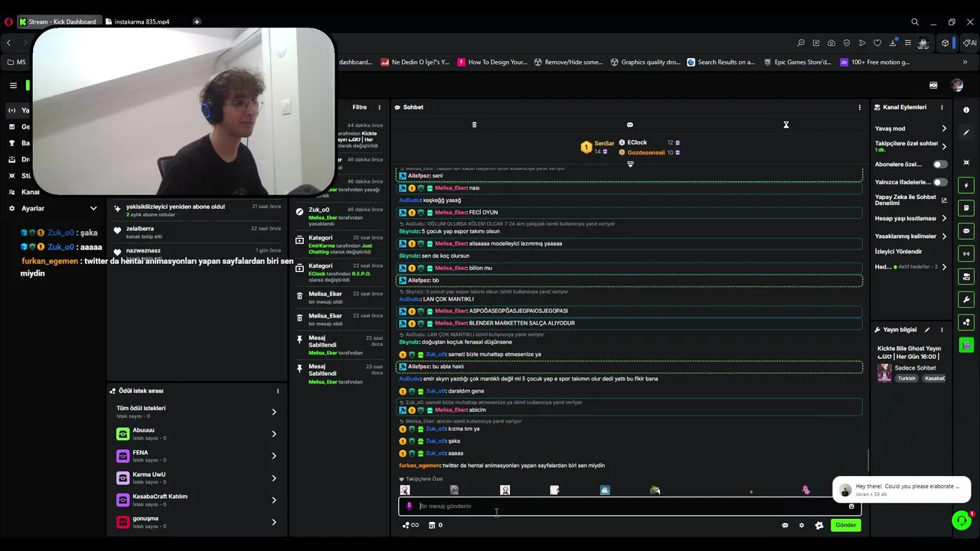
Task: Click the shop icon below the message box
Action: click(432, 525)
